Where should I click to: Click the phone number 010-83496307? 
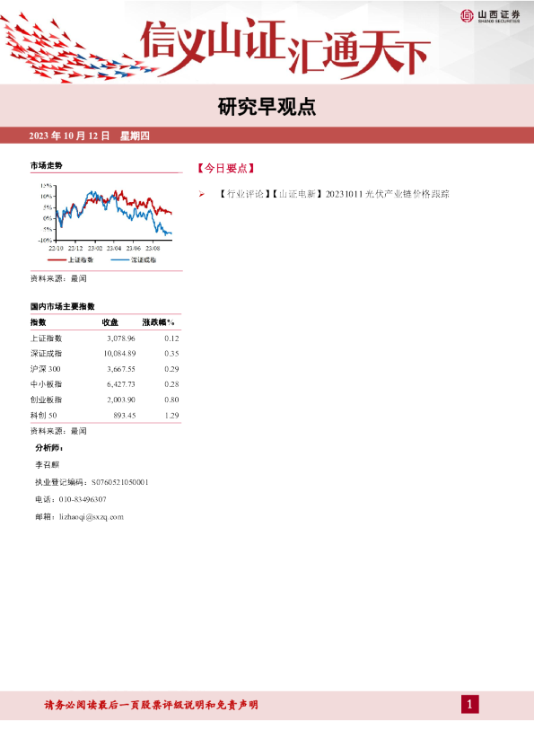point(83,499)
